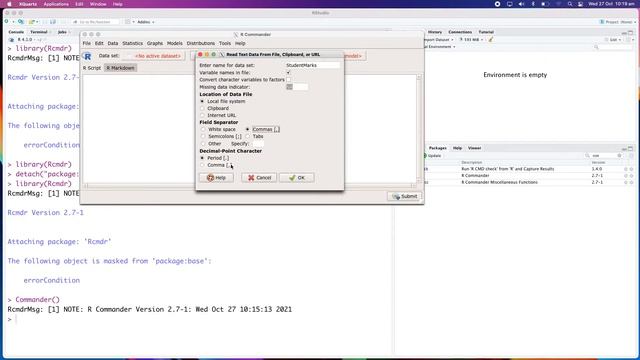This screenshot has width=640, height=360.
Task: Open the Graphs menu in R Commander
Action: coord(155,43)
